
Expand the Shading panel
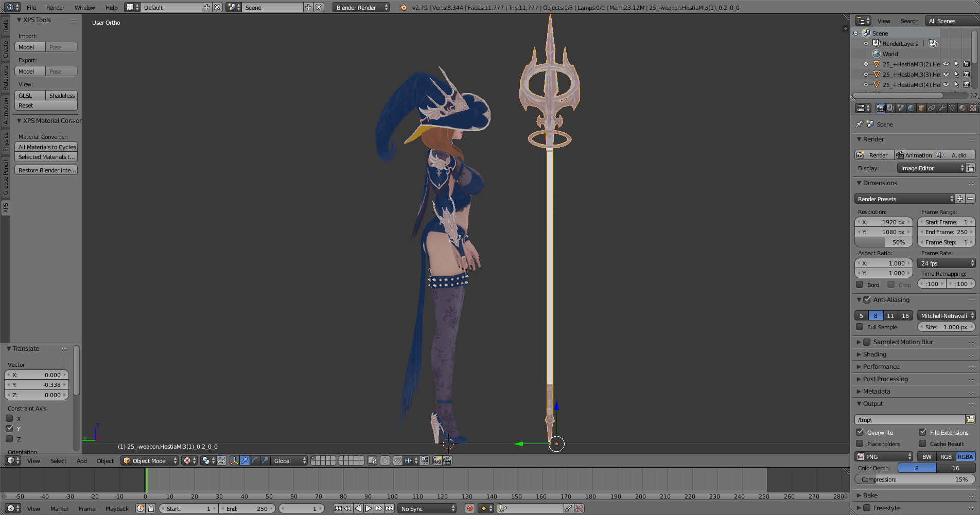874,354
